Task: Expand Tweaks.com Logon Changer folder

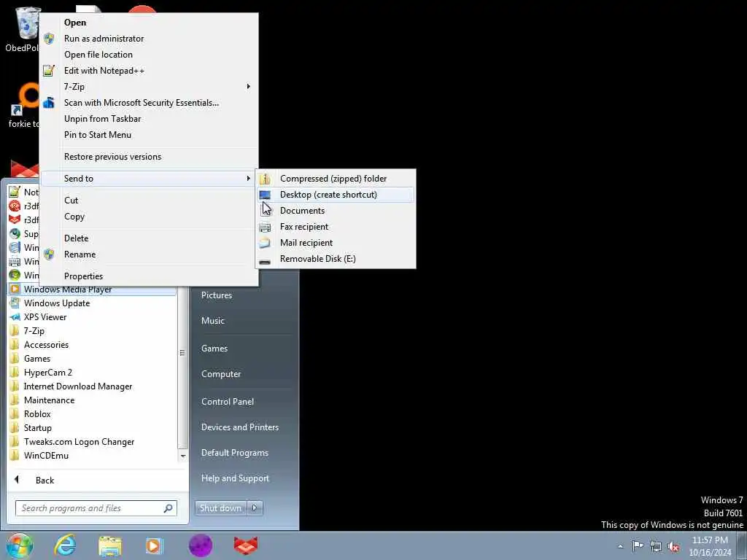Action: [x=93, y=442]
